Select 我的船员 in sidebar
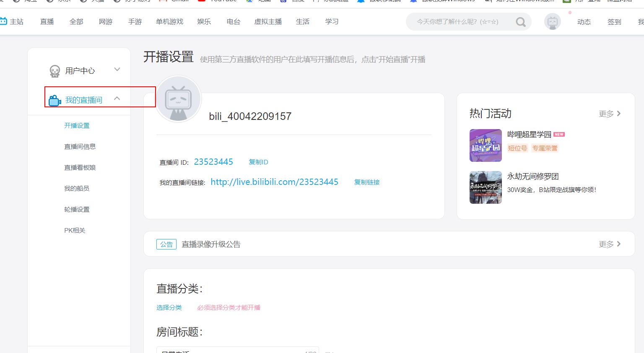The height and width of the screenshot is (353, 644). 77,188
